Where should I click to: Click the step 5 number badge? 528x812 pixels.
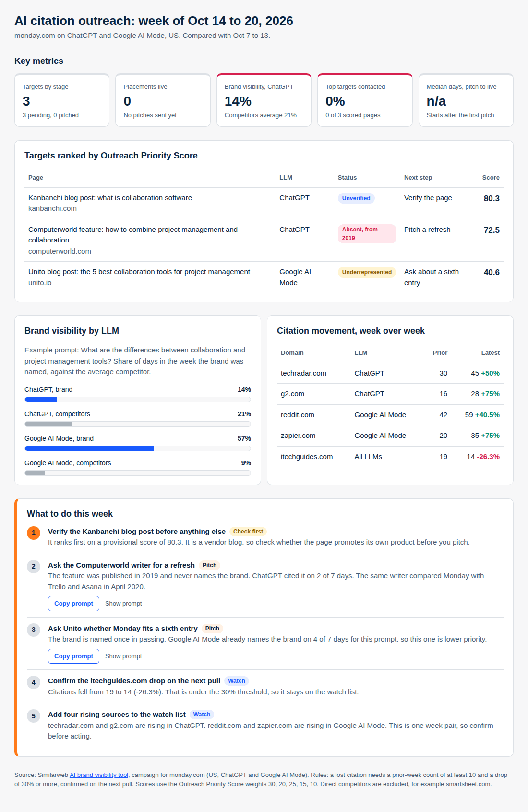coord(34,716)
